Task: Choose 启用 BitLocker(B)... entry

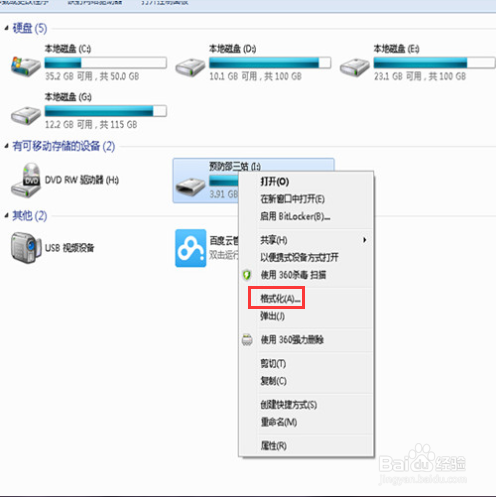Action: tap(295, 216)
